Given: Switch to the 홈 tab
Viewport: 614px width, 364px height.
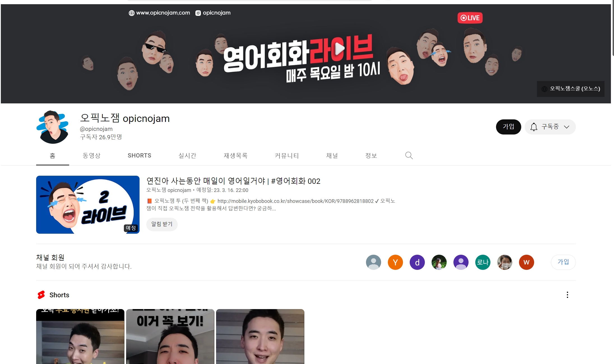Looking at the screenshot, I should tap(53, 156).
